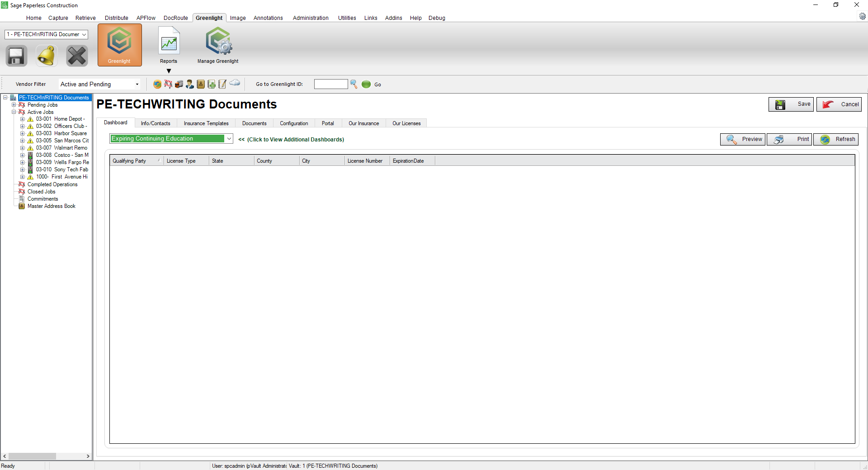Image resolution: width=868 pixels, height=470 pixels.
Task: Click the tree panel horizontal scrollbar thumb
Action: (32, 456)
